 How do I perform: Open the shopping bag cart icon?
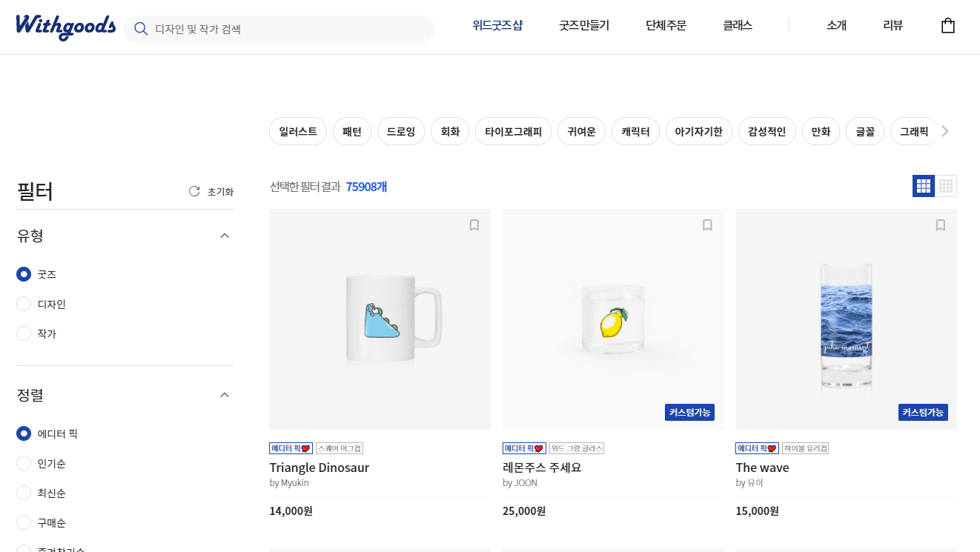click(947, 26)
